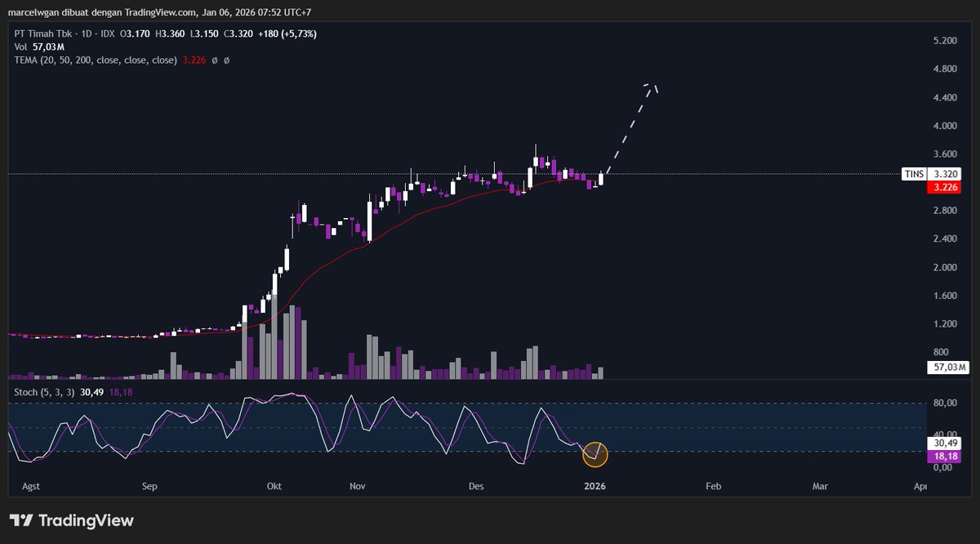
Task: Select the open value O3.170
Action: tap(134, 33)
